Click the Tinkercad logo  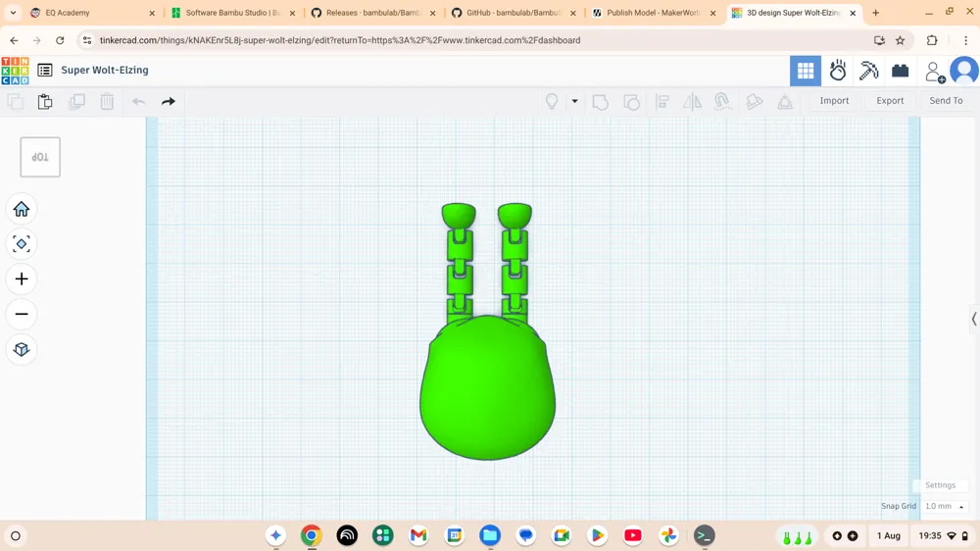15,71
